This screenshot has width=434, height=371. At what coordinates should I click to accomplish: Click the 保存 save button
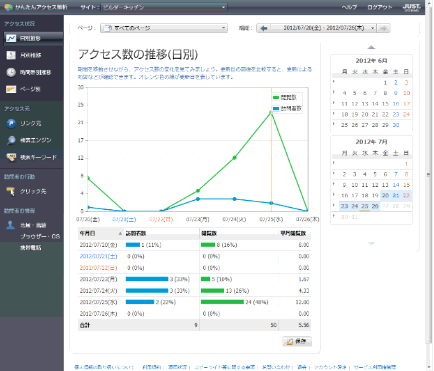[297, 341]
